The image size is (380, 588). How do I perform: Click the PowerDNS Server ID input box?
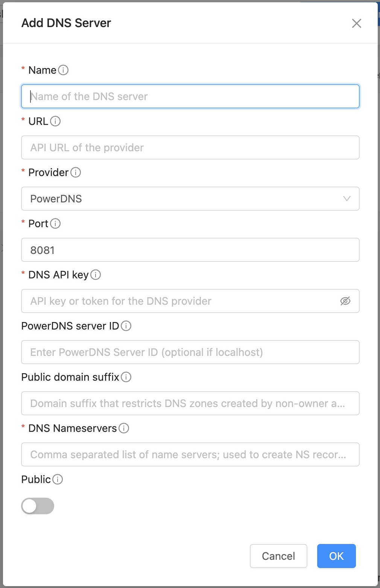pyautogui.click(x=190, y=352)
